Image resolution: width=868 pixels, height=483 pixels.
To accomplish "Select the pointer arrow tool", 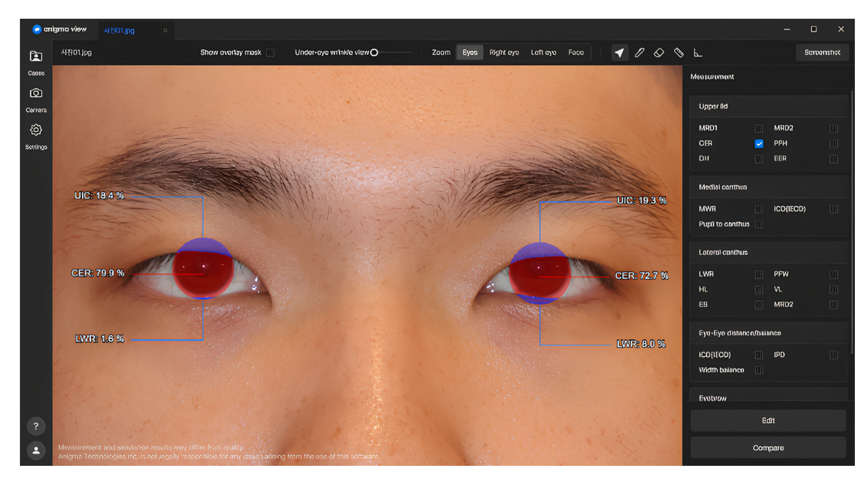I will point(619,53).
